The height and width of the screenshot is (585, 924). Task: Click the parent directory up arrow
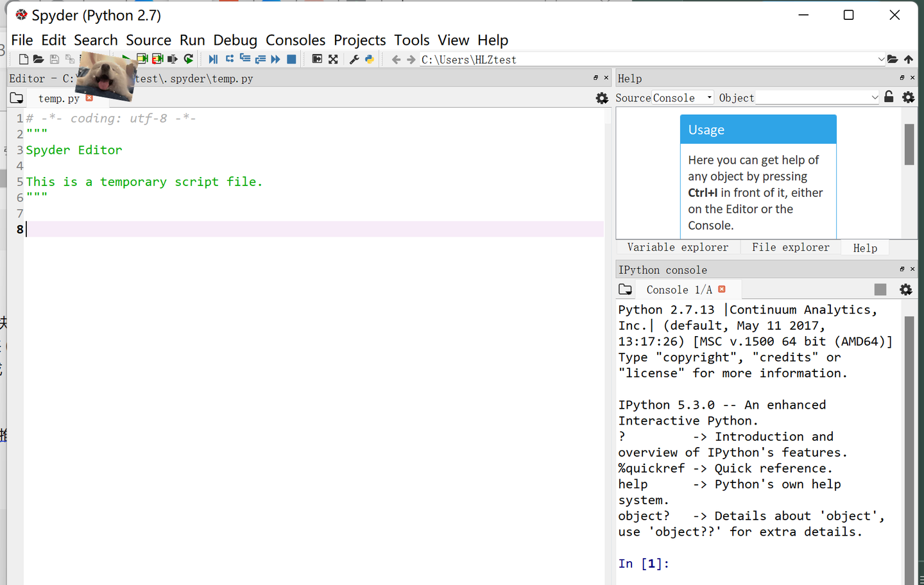[909, 60]
